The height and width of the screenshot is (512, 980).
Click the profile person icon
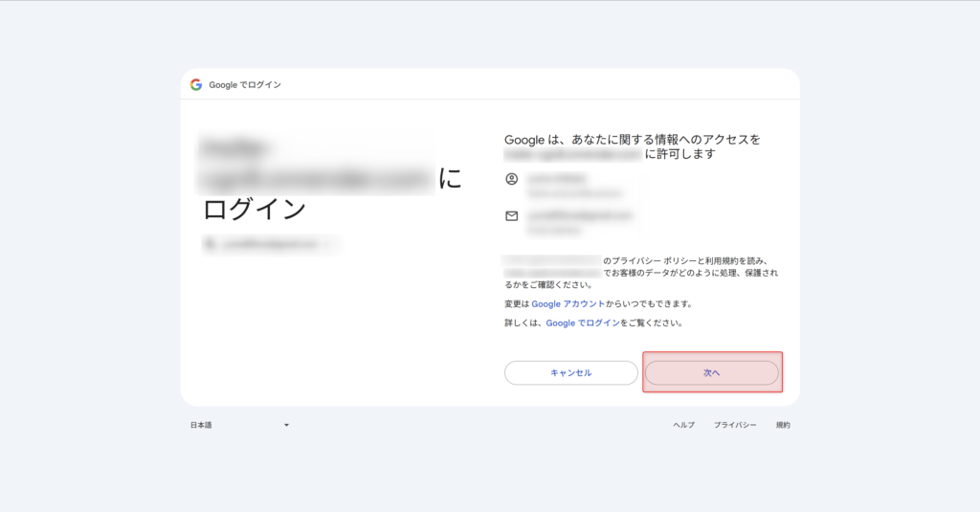tap(512, 179)
